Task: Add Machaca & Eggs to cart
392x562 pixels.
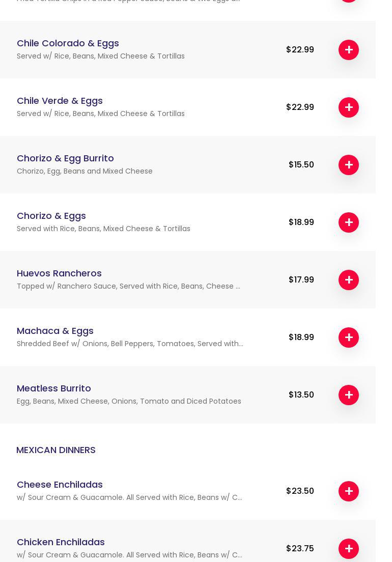Action: [x=349, y=338]
